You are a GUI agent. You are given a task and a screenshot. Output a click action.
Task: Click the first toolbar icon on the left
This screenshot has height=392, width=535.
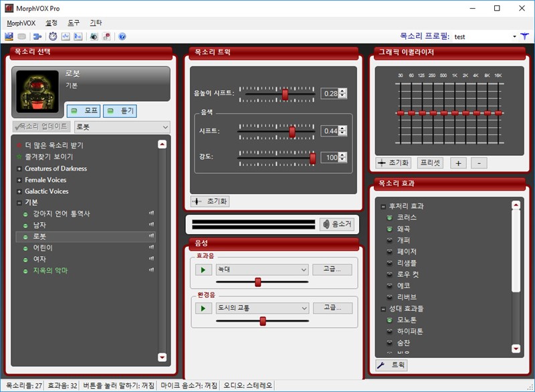9,36
